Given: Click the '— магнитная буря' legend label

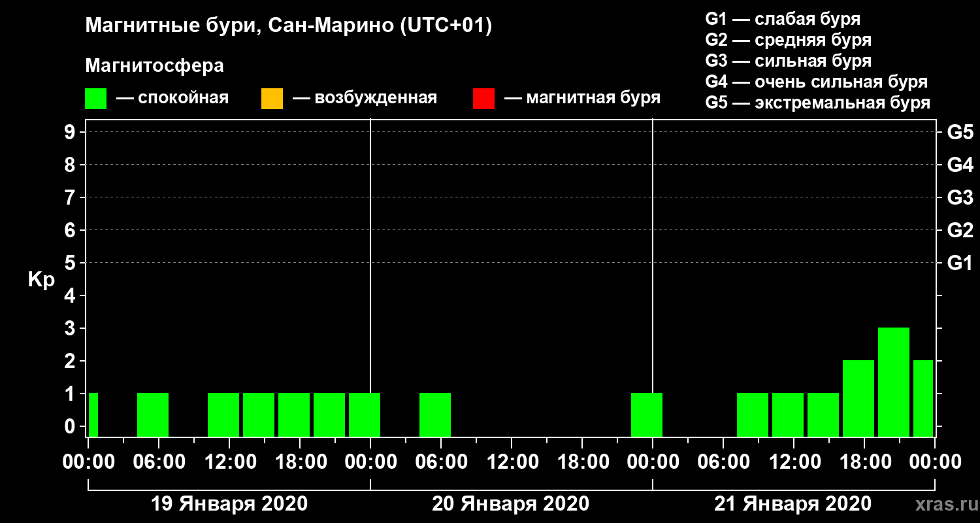Looking at the screenshot, I should pos(583,99).
